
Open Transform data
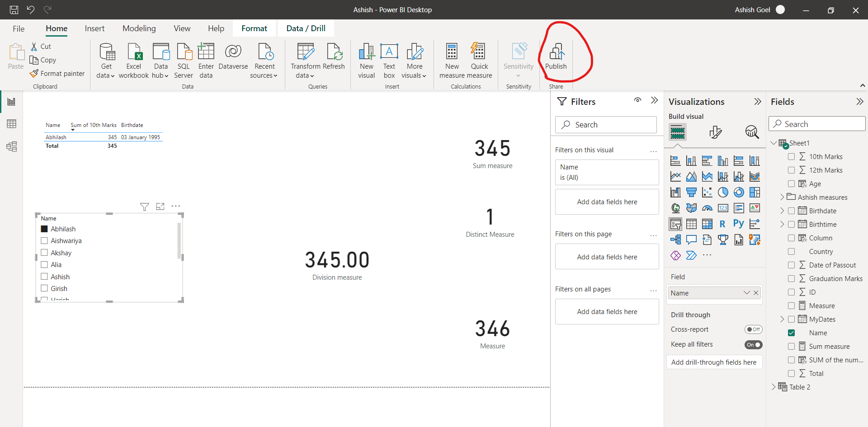(x=305, y=60)
